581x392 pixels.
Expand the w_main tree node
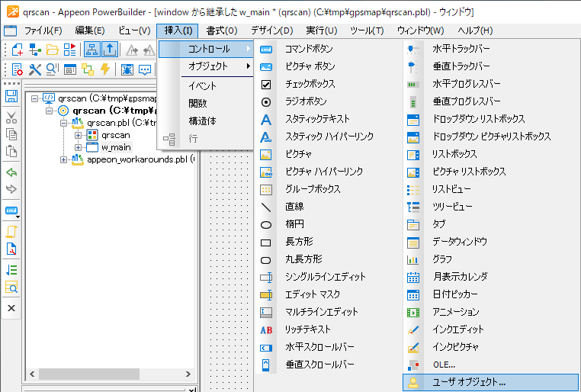(78, 147)
